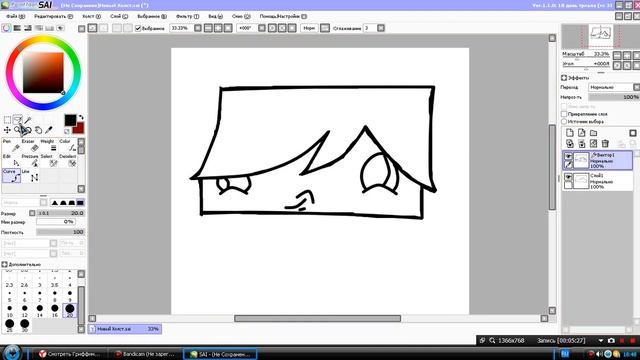Adjust the Плотность density slider

(x=60, y=232)
